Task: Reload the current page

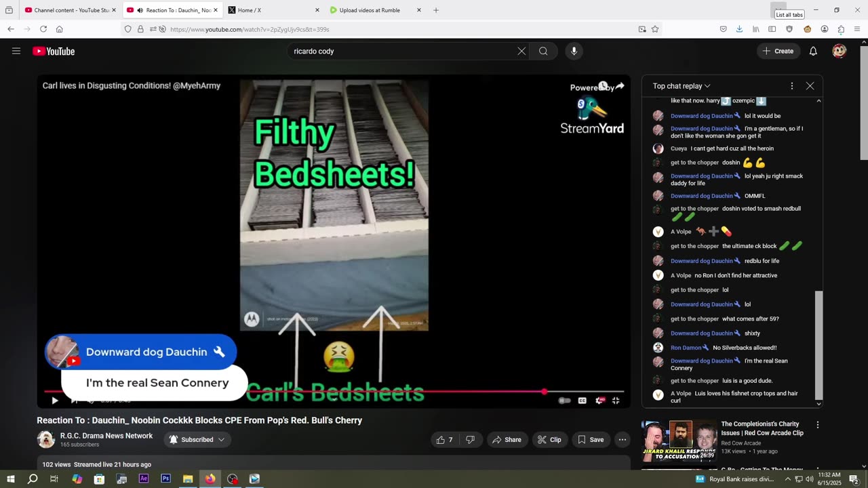Action: [43, 29]
